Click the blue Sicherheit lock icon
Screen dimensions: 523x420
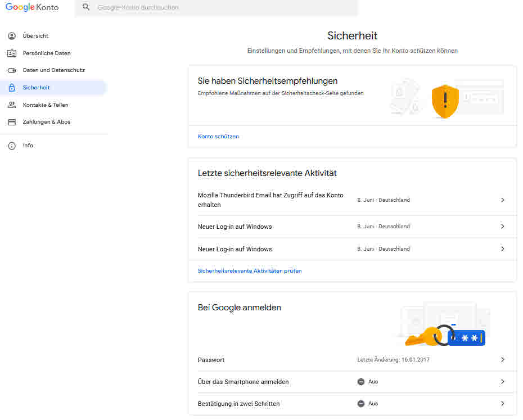click(11, 87)
